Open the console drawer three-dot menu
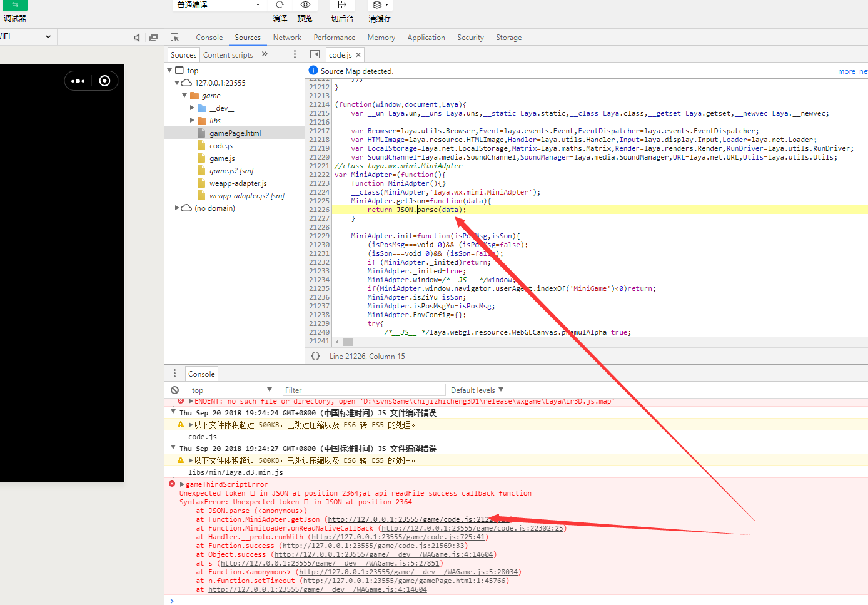The image size is (868, 605). [174, 374]
